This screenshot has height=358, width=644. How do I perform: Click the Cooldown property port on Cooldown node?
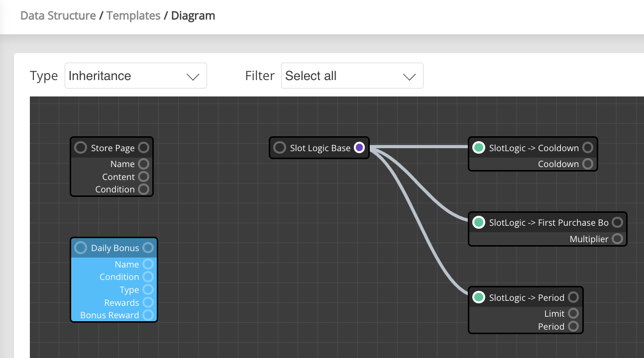pos(588,164)
